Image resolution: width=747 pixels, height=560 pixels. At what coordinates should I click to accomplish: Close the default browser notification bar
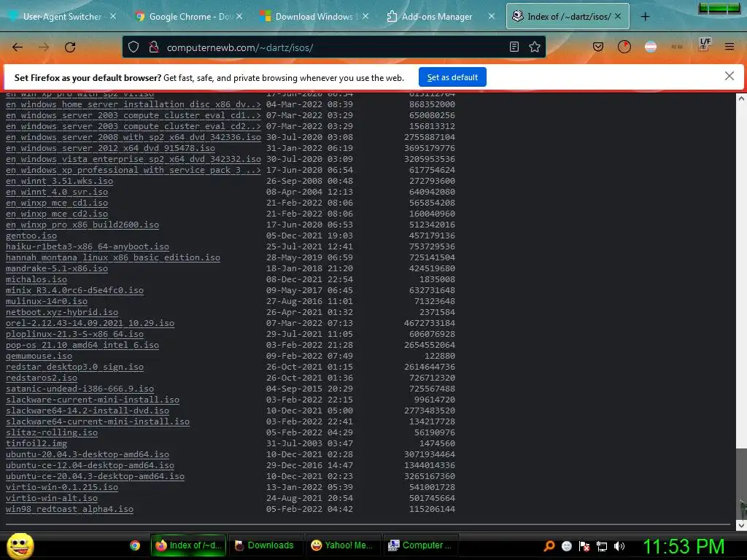coord(729,76)
